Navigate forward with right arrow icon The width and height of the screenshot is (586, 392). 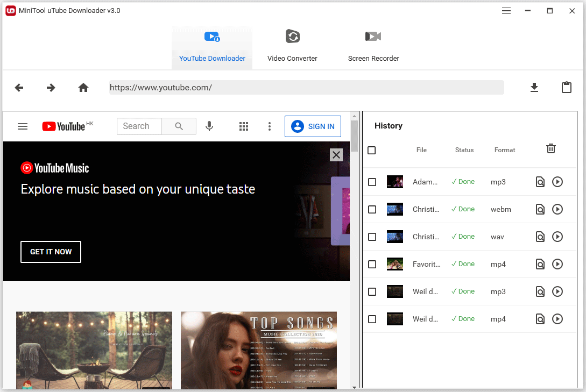[51, 88]
